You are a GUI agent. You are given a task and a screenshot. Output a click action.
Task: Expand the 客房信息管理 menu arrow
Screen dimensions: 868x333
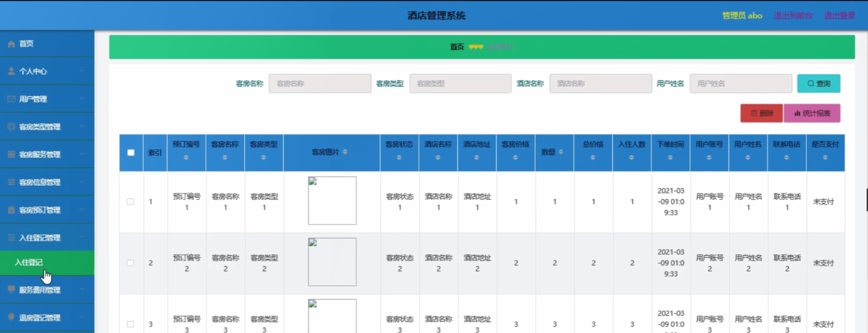[x=81, y=183]
